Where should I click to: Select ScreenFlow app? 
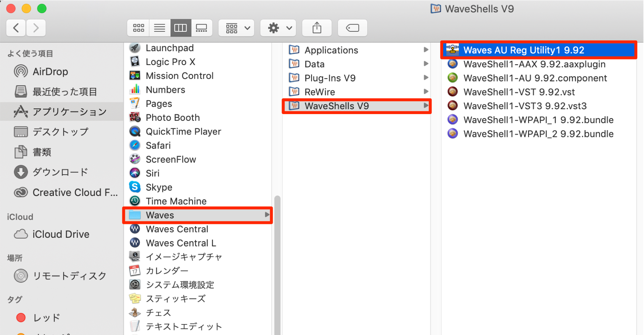pos(198,159)
